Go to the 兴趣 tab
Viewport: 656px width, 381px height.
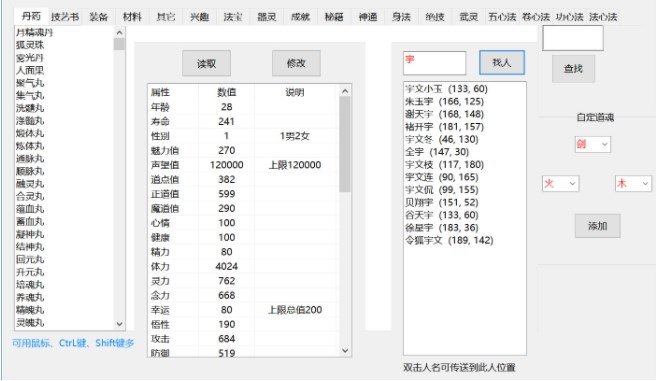click(x=200, y=17)
